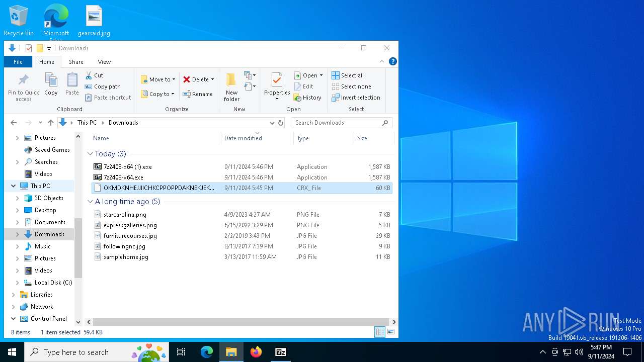This screenshot has height=362, width=644.
Task: Open the Start menu
Action: [12, 352]
